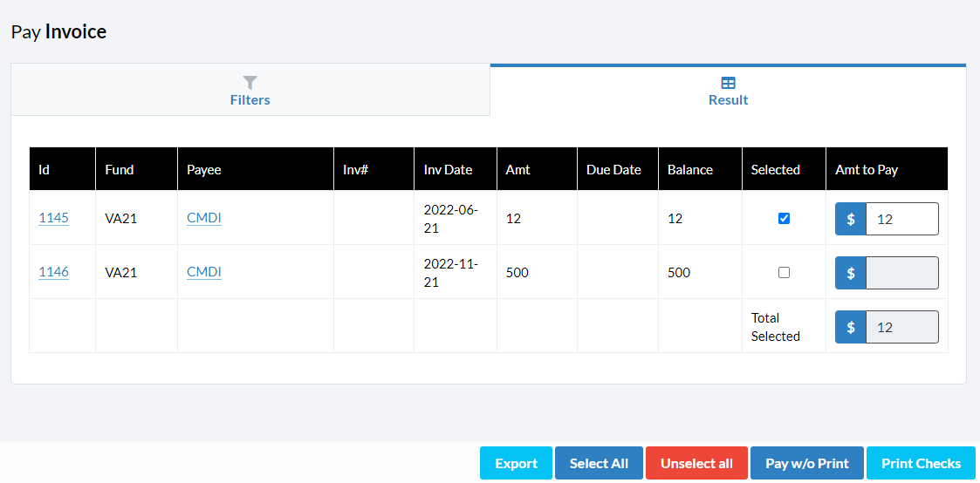The width and height of the screenshot is (980, 483).
Task: Click the Select All button
Action: tap(599, 463)
